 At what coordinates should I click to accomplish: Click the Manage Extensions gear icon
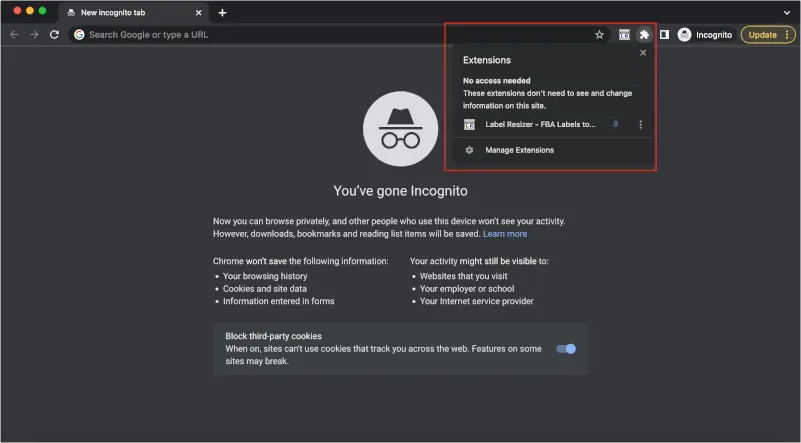click(469, 150)
